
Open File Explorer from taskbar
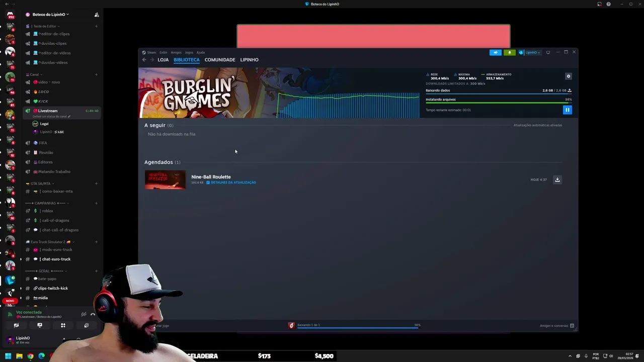click(x=19, y=356)
